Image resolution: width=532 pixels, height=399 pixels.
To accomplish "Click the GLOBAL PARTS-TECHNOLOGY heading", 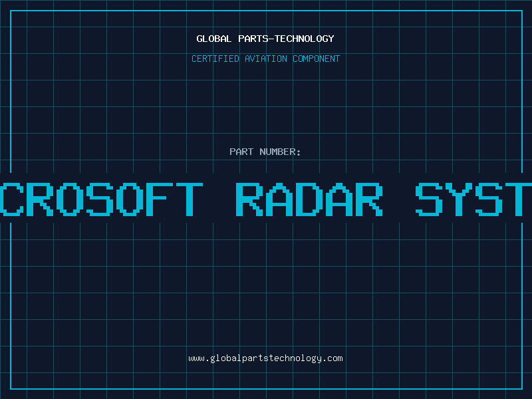I will pyautogui.click(x=265, y=39).
